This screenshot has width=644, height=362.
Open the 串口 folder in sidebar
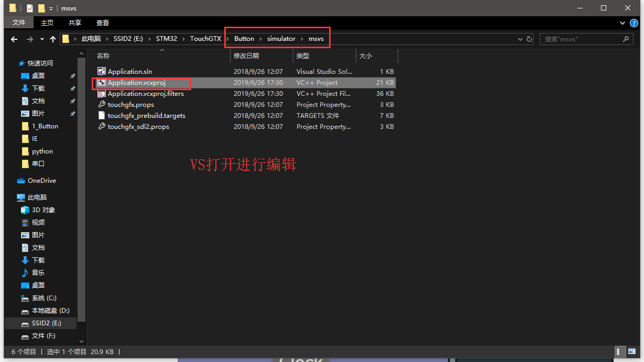(x=38, y=164)
